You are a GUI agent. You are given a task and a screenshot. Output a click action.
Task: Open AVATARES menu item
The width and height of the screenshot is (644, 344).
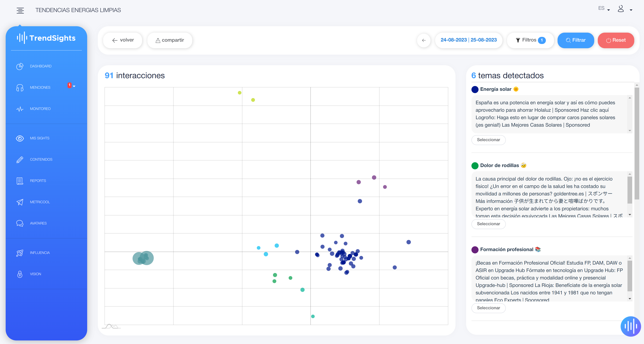(x=38, y=223)
